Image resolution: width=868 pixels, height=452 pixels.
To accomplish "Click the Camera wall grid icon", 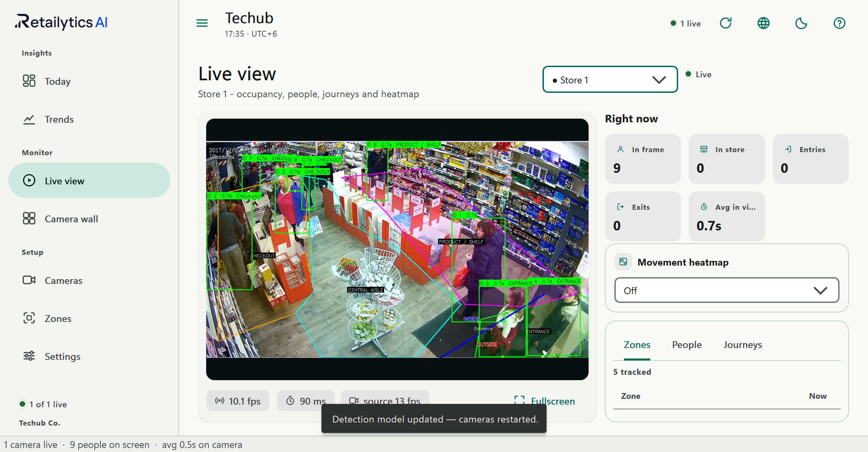I will 29,218.
